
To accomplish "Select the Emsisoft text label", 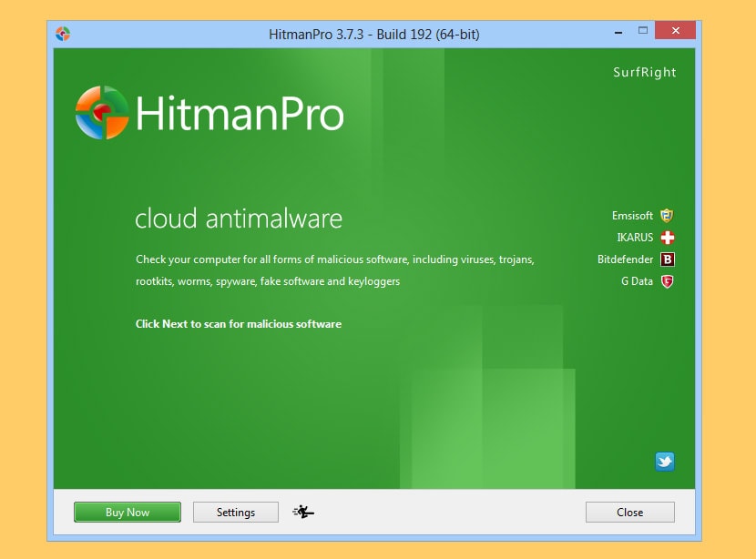I will (x=632, y=216).
